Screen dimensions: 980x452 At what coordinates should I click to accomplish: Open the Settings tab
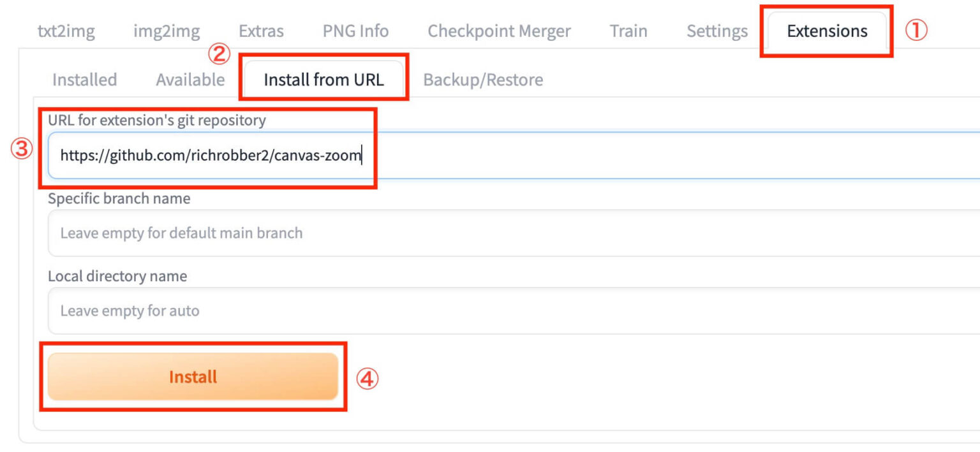coord(717,31)
